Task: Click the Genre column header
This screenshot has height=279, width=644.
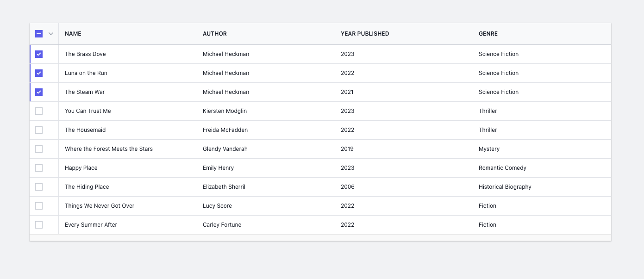Action: click(488, 34)
